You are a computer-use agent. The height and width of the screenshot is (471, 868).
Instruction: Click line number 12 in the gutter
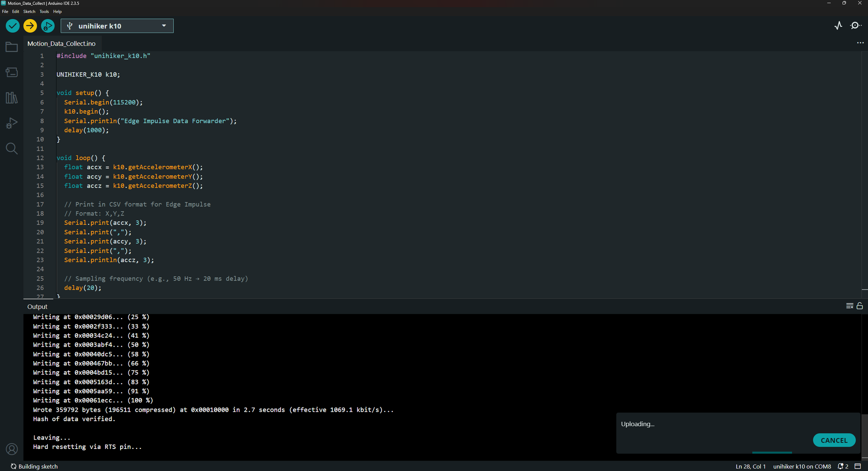tap(40, 158)
